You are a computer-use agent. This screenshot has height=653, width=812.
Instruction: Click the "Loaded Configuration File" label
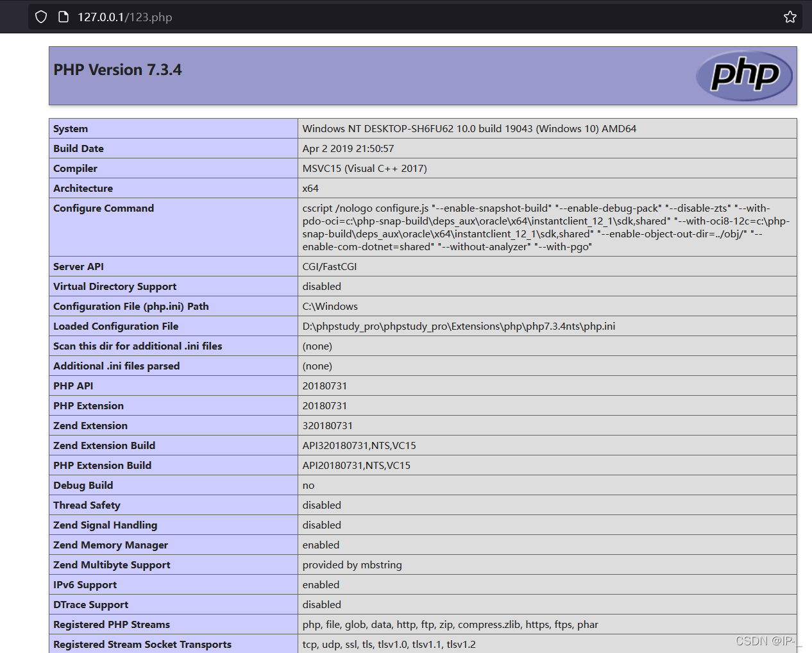[115, 326]
